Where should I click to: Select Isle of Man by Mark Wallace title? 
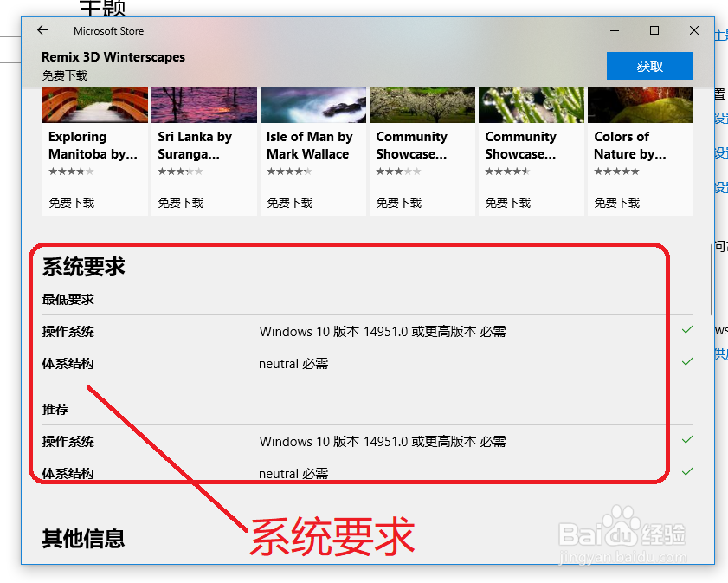click(x=310, y=146)
